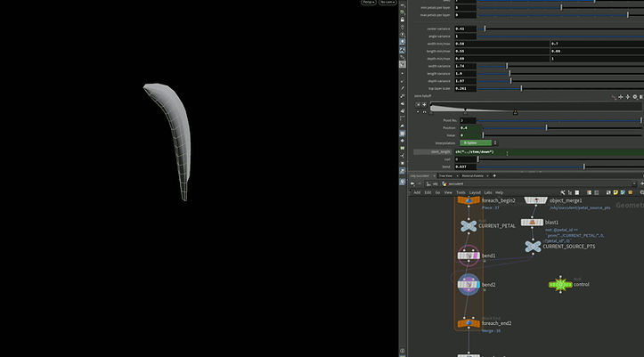Click the top layer scale slider handle
Image resolution: width=644 pixels, height=357 pixels.
pos(521,88)
